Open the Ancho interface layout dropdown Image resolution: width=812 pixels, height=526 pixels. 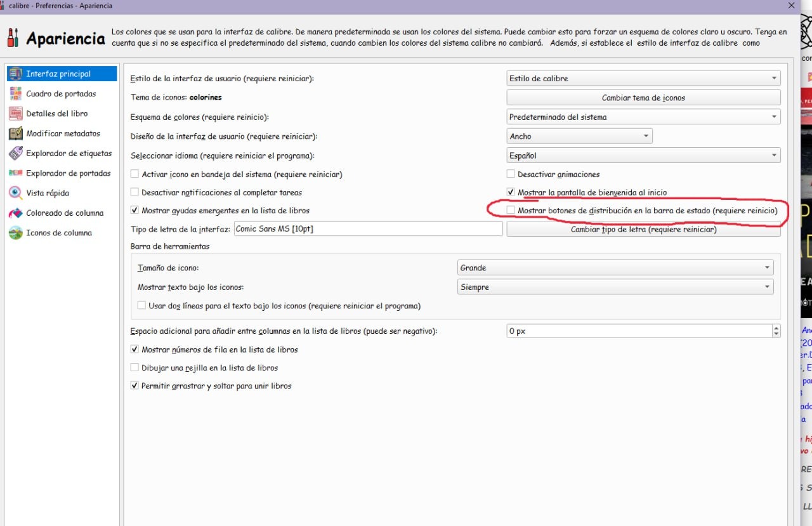click(x=579, y=136)
